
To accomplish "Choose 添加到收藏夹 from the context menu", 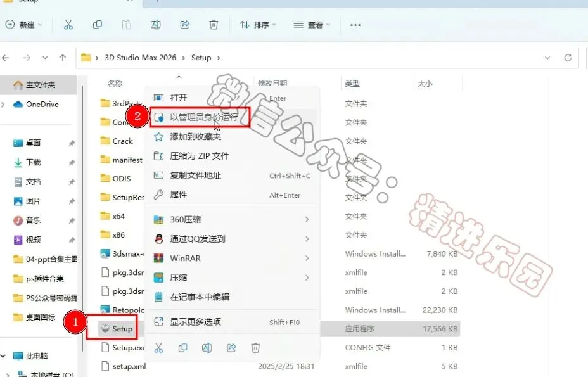I will [x=232, y=137].
